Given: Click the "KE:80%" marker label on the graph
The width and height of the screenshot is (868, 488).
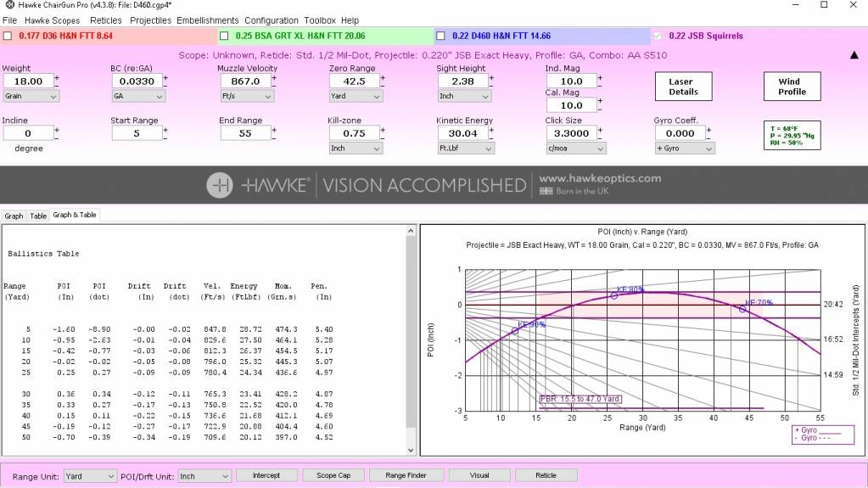Looking at the screenshot, I should pos(630,289).
